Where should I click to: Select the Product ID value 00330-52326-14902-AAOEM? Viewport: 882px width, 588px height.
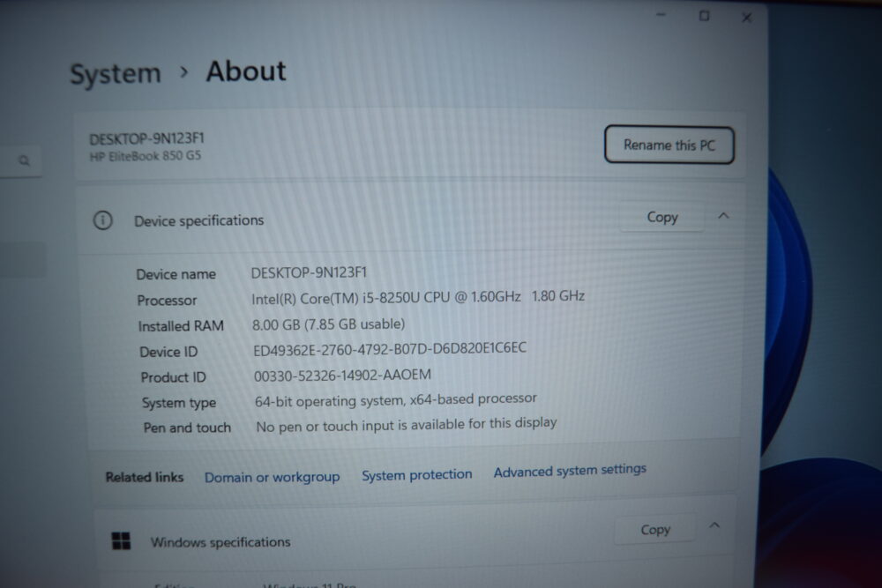[342, 375]
